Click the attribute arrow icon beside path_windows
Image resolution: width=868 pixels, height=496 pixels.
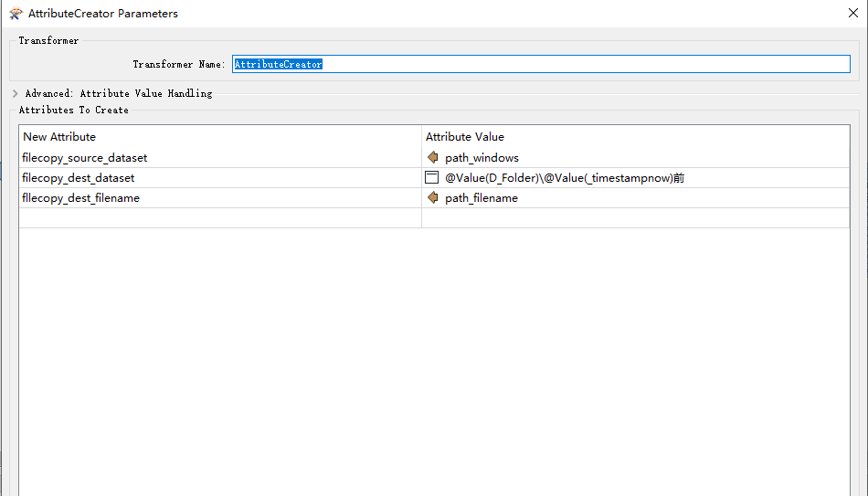click(x=433, y=158)
